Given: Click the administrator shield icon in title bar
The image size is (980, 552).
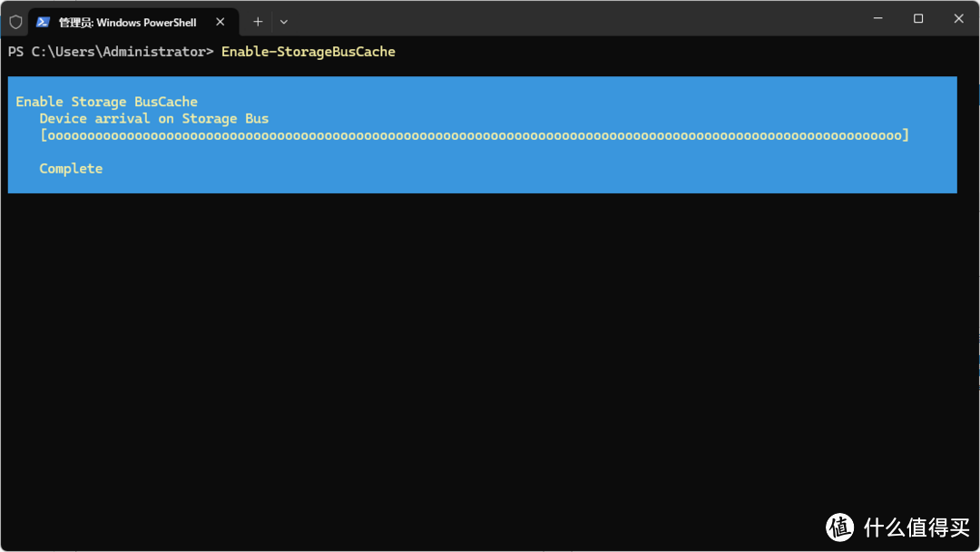Looking at the screenshot, I should [15, 23].
